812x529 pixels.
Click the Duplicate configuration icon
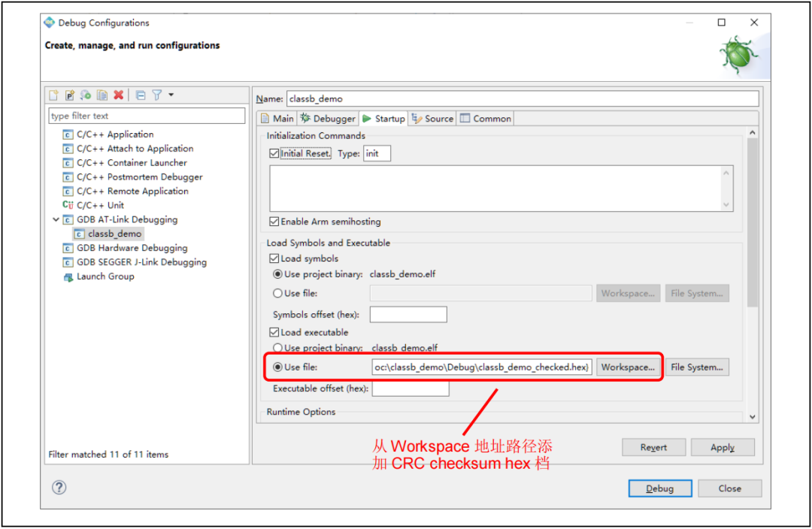[102, 95]
